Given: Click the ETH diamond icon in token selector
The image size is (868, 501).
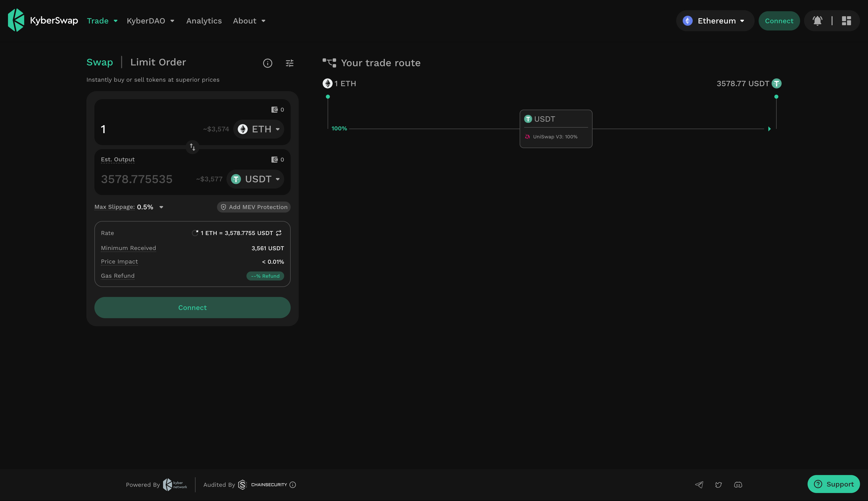Looking at the screenshot, I should (243, 129).
